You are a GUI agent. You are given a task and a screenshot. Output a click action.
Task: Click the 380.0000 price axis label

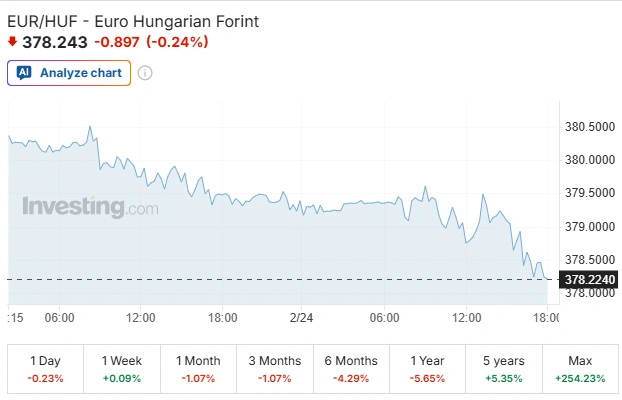589,159
